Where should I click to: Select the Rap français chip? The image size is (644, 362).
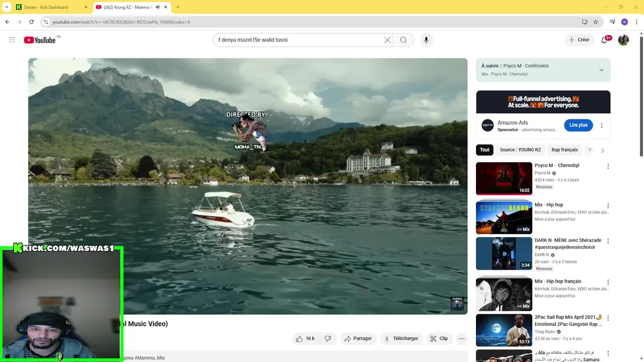point(565,150)
